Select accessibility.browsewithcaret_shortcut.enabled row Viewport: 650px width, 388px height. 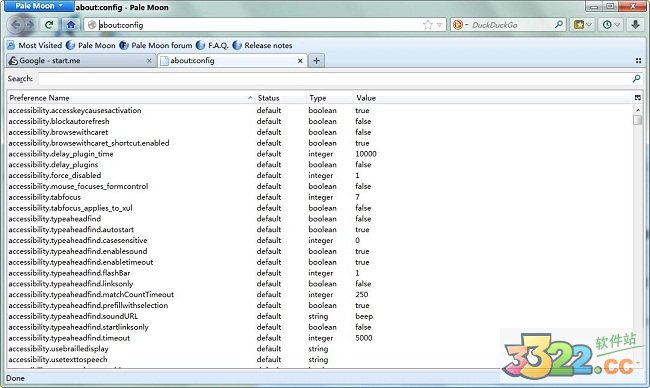pyautogui.click(x=320, y=143)
